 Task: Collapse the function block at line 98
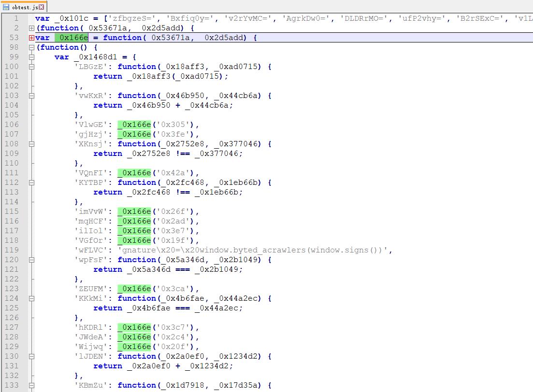31,48
